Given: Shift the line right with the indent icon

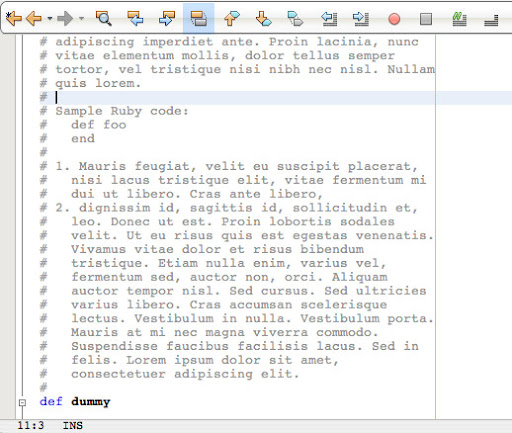Looking at the screenshot, I should 361,18.
